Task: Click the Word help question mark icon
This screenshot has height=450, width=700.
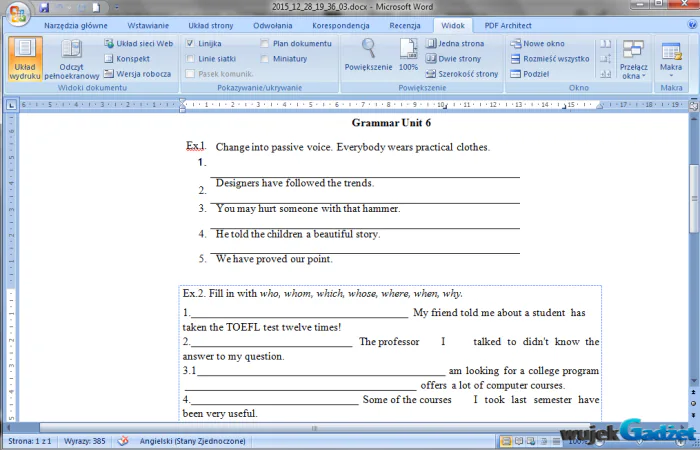Action: click(x=692, y=25)
